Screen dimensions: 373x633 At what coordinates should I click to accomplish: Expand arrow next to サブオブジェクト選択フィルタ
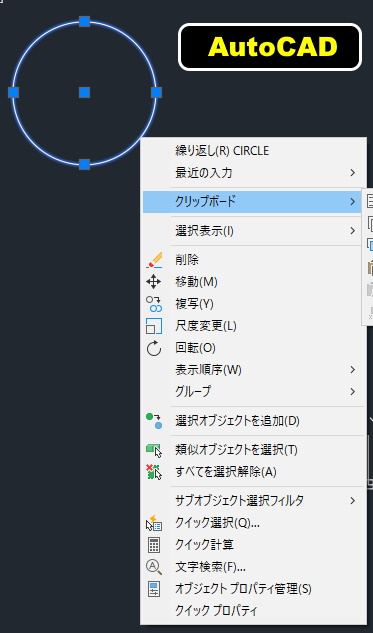(353, 501)
